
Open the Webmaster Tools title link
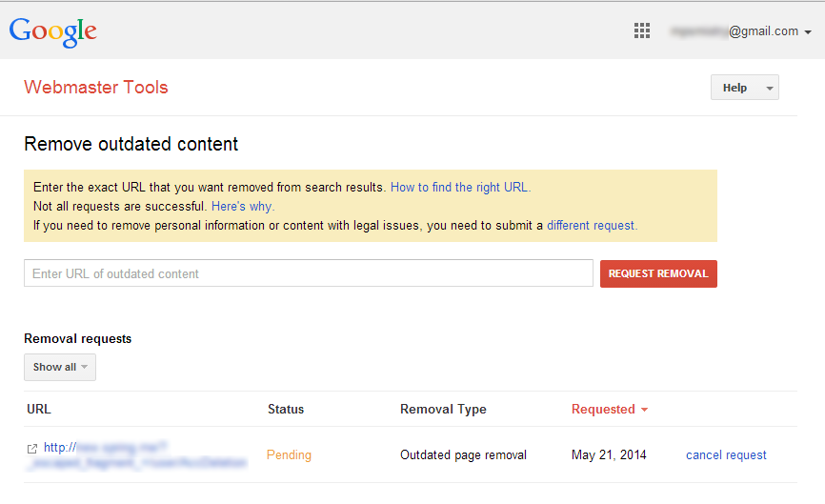click(96, 88)
